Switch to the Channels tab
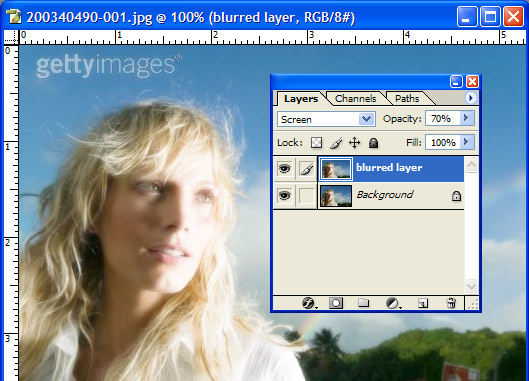The image size is (529, 381). coord(356,98)
